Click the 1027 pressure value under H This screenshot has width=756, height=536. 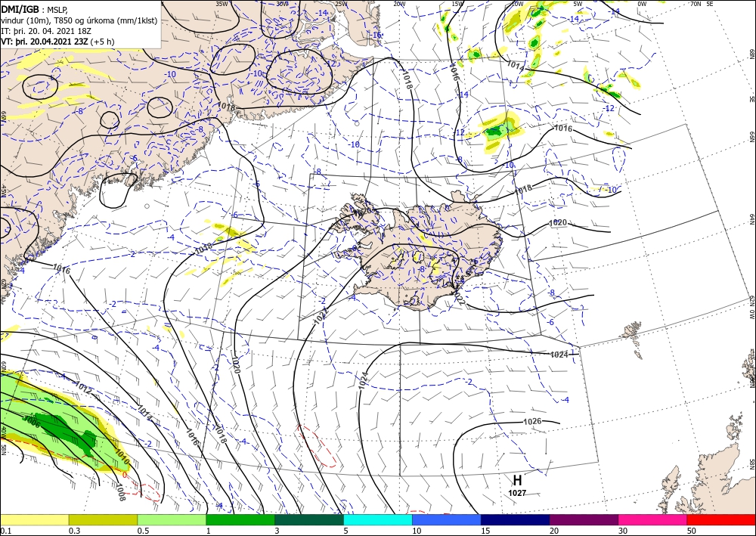[517, 493]
